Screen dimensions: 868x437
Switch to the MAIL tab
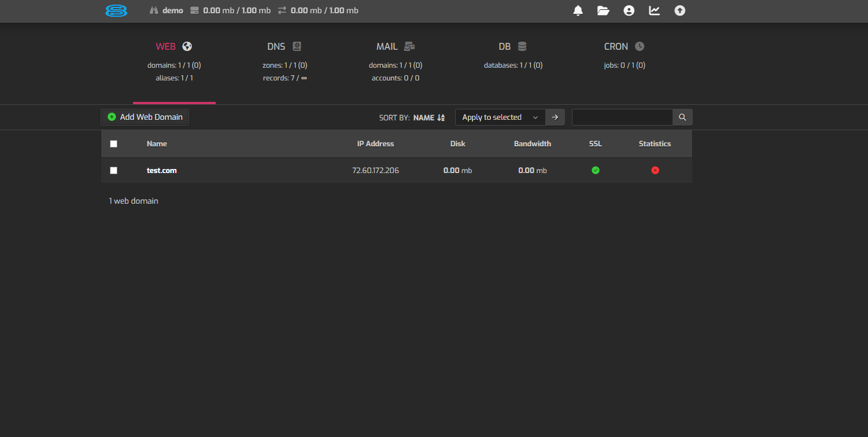pyautogui.click(x=396, y=46)
